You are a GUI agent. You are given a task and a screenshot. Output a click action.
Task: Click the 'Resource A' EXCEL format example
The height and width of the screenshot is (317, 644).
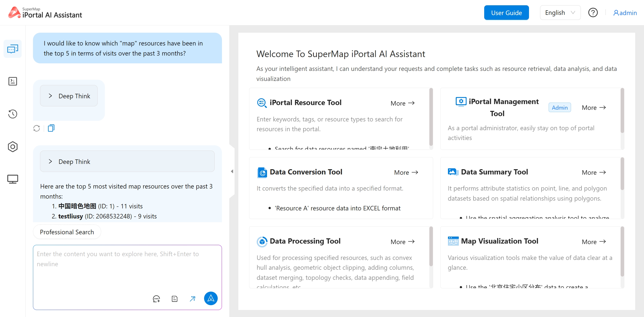coord(337,208)
